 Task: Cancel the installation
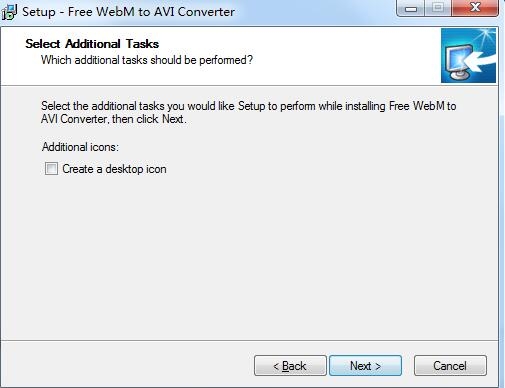(x=450, y=366)
